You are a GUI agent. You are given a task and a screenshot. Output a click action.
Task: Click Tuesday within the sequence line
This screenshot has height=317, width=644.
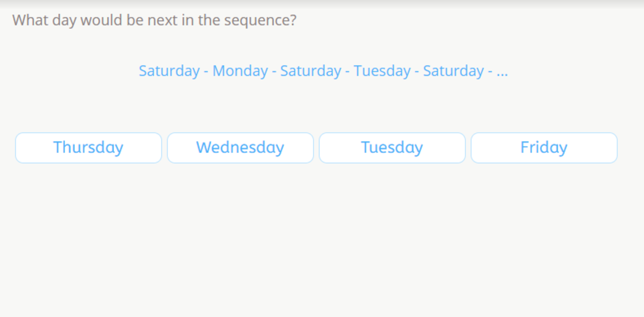tap(382, 71)
